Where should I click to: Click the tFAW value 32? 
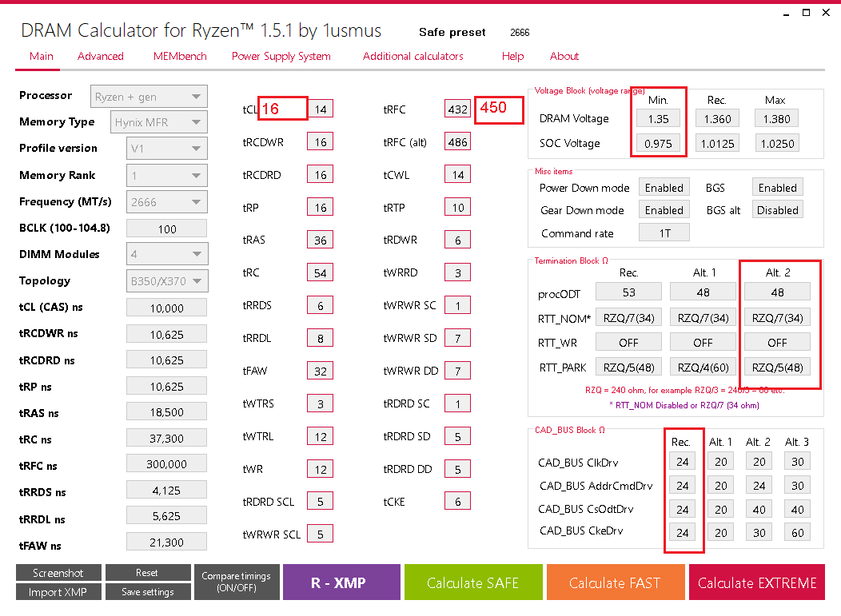pyautogui.click(x=321, y=371)
